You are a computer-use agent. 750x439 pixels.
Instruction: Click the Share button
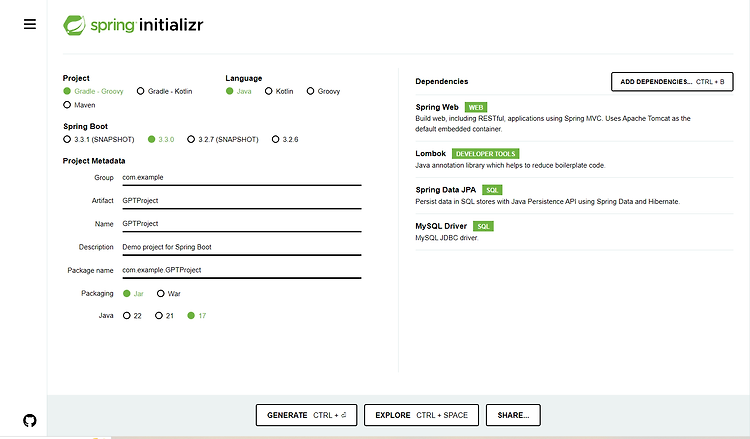pyautogui.click(x=513, y=415)
